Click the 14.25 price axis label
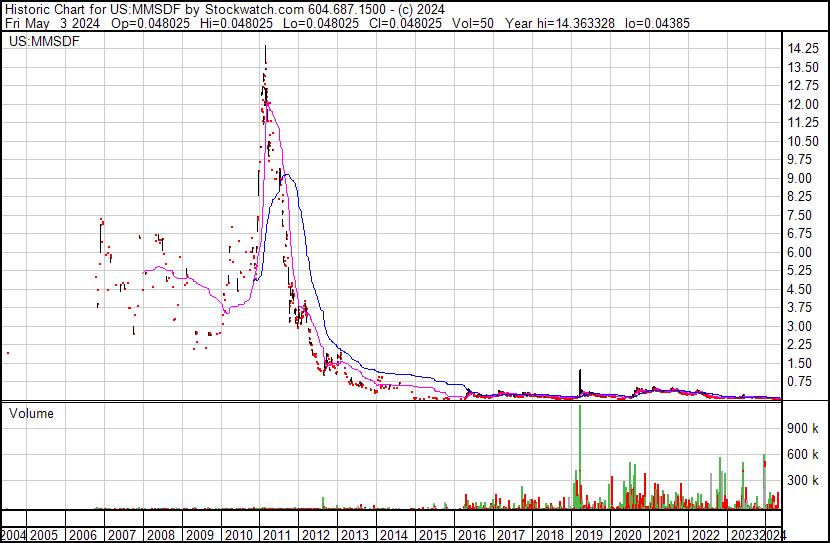The image size is (830, 543). click(x=804, y=49)
